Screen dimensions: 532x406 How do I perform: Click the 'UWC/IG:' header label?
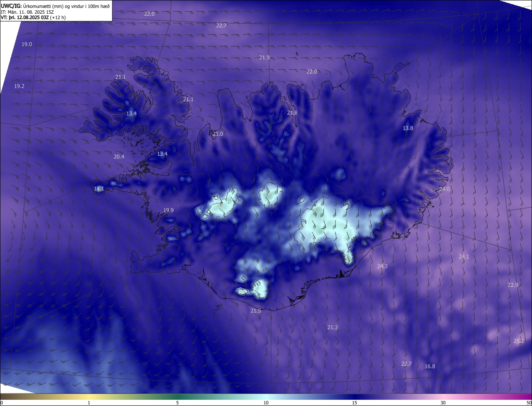(x=11, y=6)
